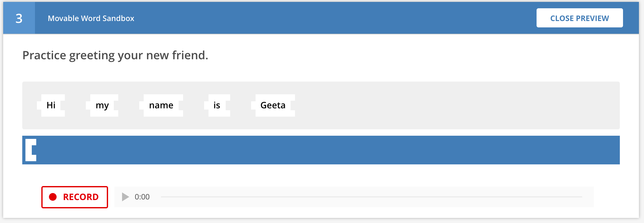This screenshot has height=223, width=644.
Task: Play the recorded audio clip
Action: click(x=126, y=197)
